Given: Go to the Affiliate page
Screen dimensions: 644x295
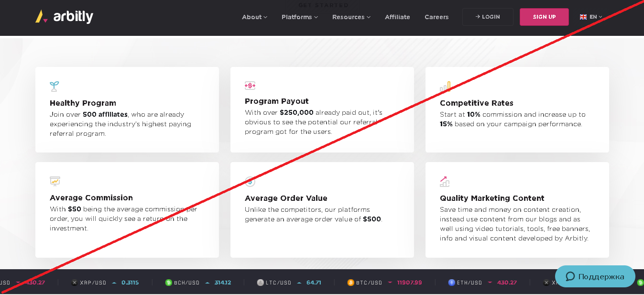Looking at the screenshot, I should (x=397, y=17).
